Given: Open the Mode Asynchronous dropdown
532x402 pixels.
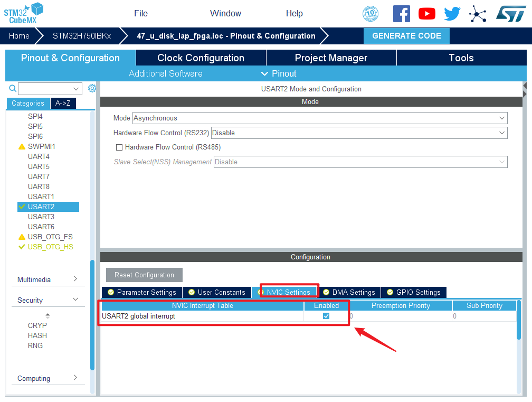Looking at the screenshot, I should click(x=319, y=118).
